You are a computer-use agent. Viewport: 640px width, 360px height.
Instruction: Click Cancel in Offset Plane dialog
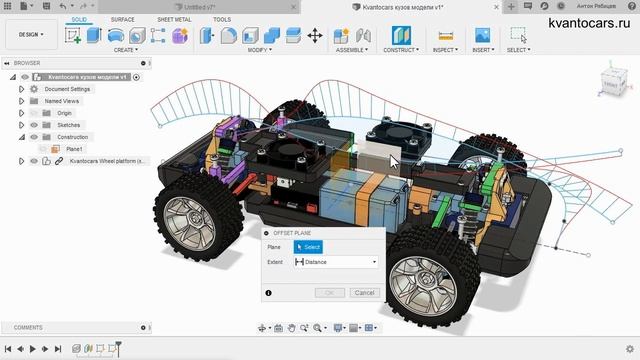[364, 293]
